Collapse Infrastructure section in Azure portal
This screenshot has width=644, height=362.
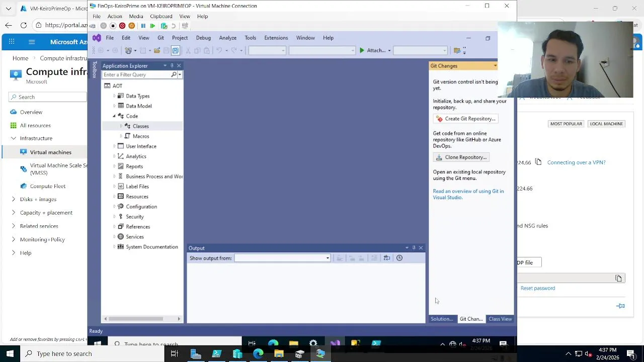14,138
